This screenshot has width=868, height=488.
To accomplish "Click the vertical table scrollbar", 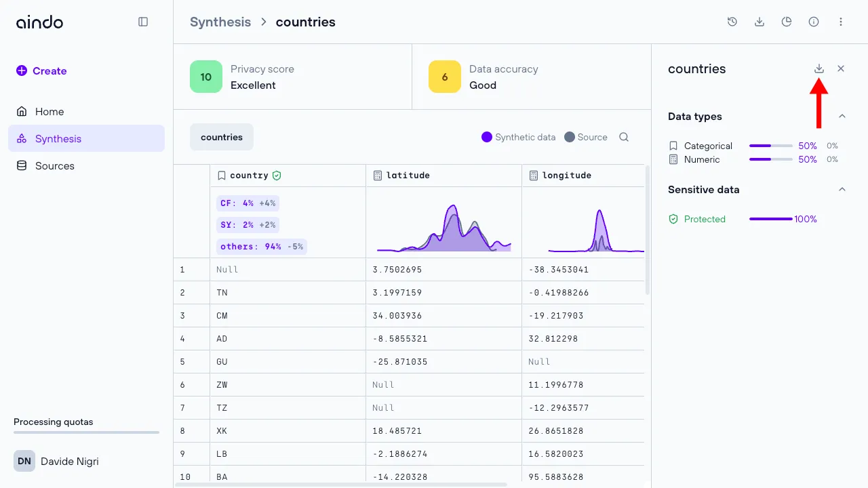I will tap(648, 230).
